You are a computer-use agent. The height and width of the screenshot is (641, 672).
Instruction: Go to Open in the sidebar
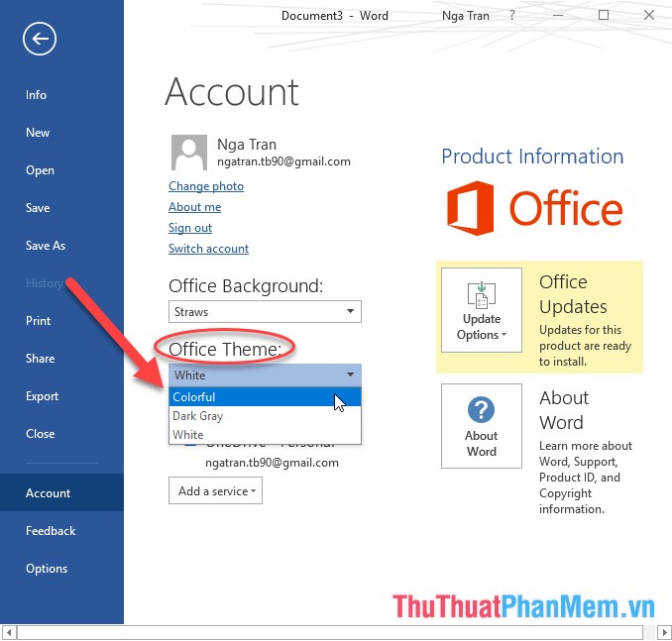click(x=40, y=170)
